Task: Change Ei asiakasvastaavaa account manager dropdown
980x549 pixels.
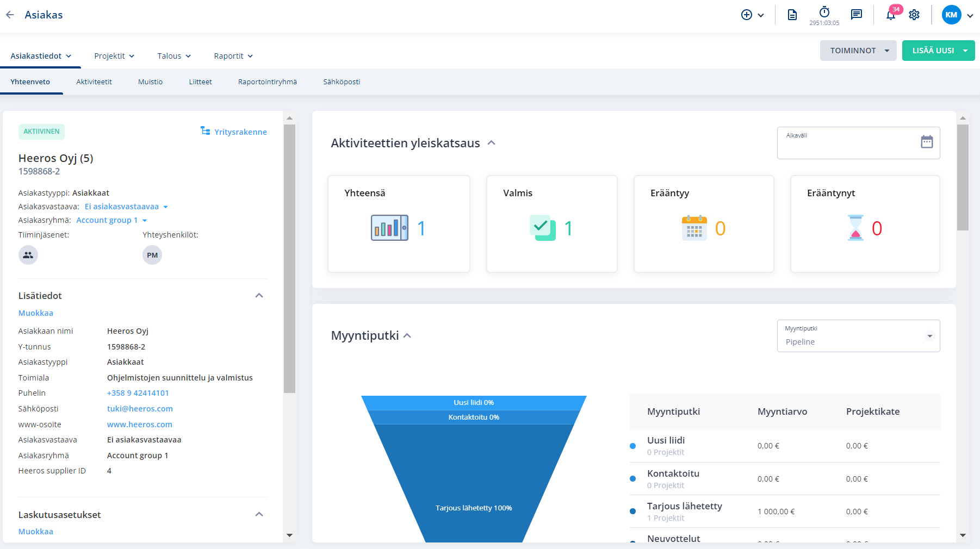Action: [126, 207]
